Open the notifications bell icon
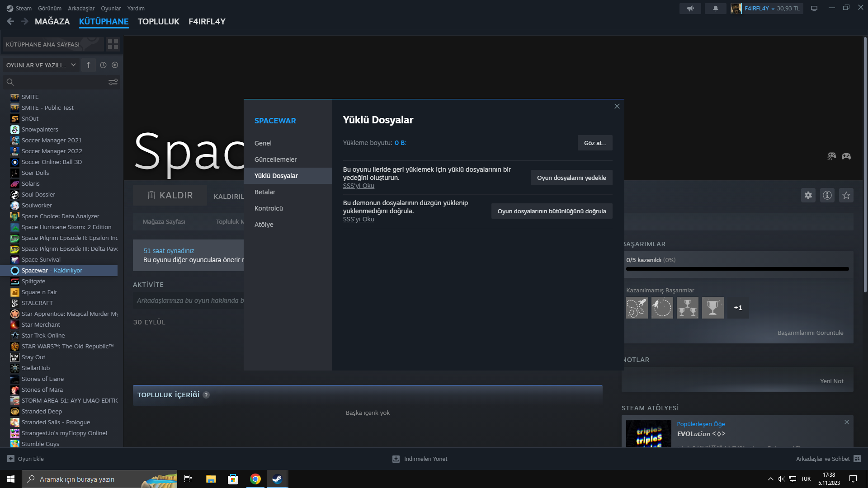Image resolution: width=868 pixels, height=488 pixels. click(715, 9)
